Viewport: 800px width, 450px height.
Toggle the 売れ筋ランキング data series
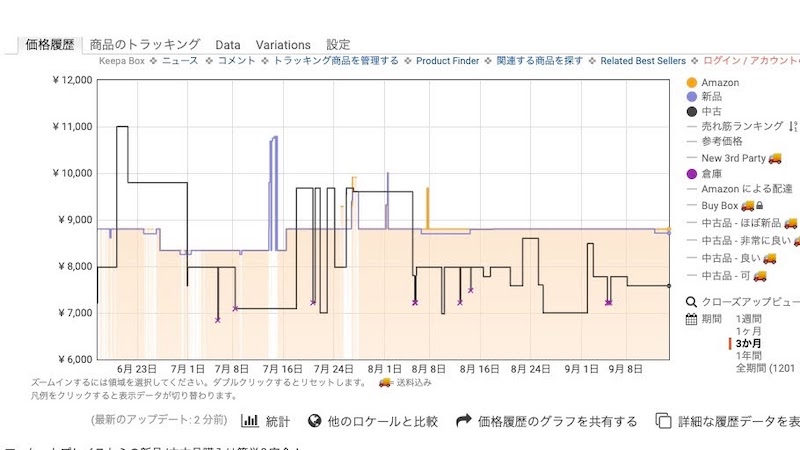(x=742, y=126)
